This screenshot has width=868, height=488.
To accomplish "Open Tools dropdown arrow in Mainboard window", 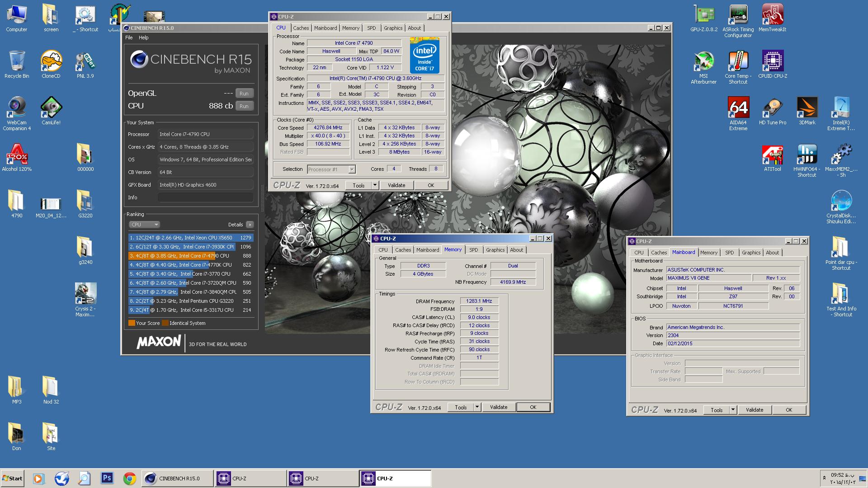I will click(x=732, y=410).
